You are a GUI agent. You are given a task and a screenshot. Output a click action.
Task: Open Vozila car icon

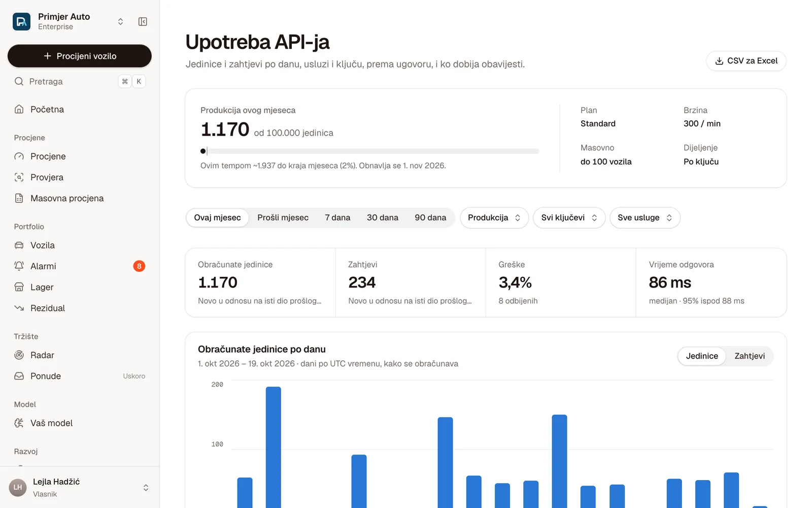[19, 245]
